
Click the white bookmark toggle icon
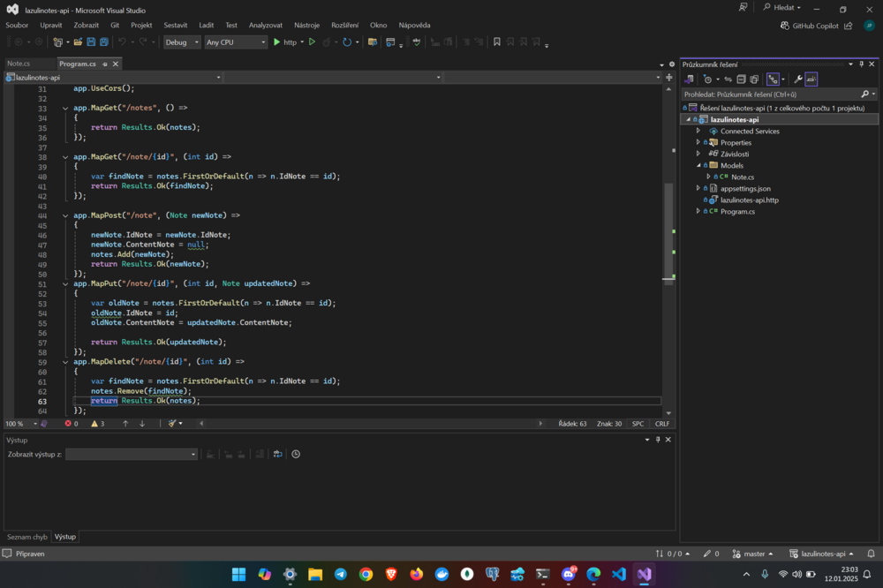pyautogui.click(x=496, y=42)
